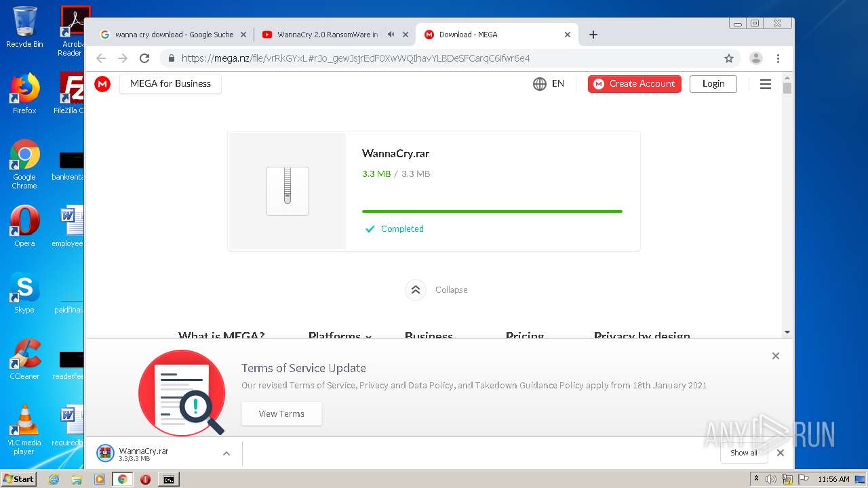Open the Chrome three-dot menu
The image size is (868, 488).
coord(778,58)
